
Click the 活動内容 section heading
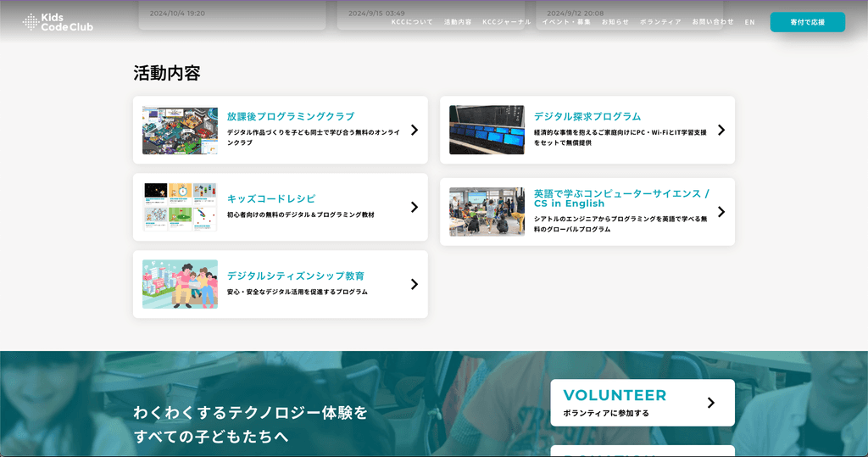coord(167,73)
